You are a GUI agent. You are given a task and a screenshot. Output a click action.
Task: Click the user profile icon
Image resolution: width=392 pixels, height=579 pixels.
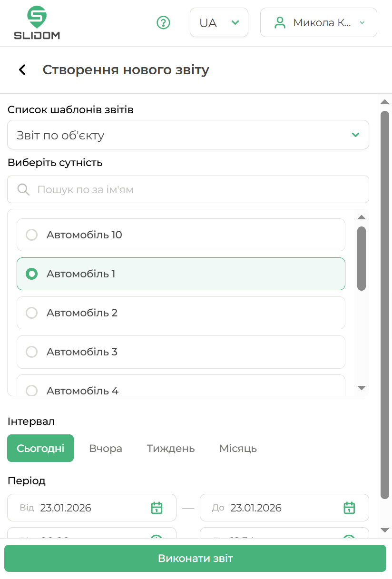[280, 22]
